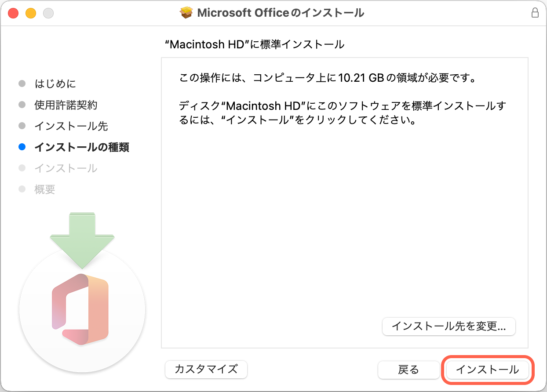Click the green zoom button
Screen dimensions: 547x392
point(47,13)
